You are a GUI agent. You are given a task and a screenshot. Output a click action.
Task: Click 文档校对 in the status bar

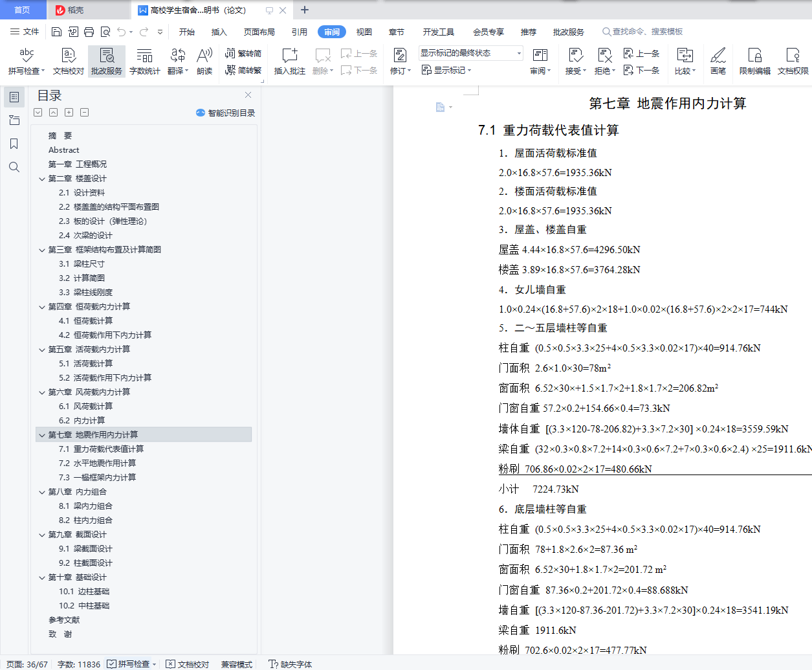point(188,664)
